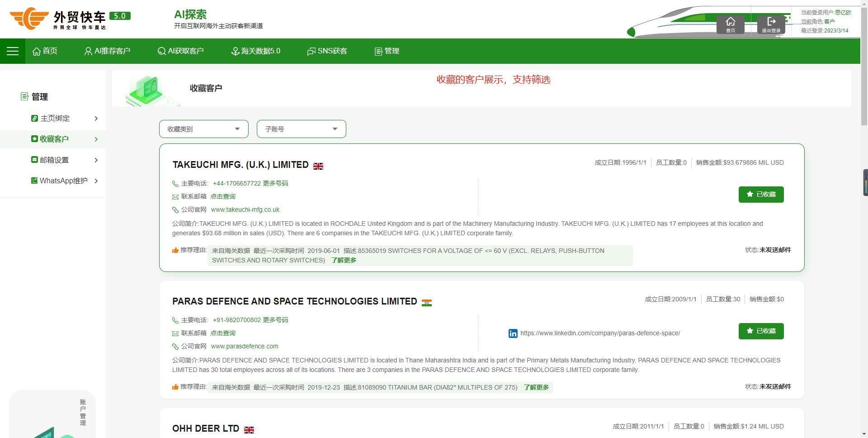Expand chevron next to 收藏客户
868x438 pixels.
pos(96,139)
